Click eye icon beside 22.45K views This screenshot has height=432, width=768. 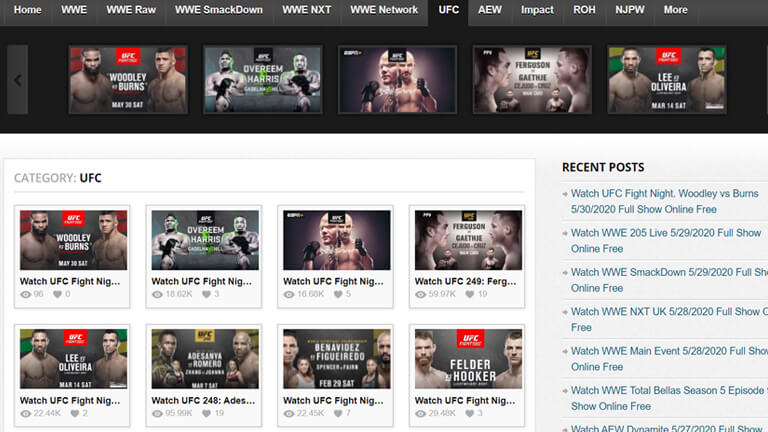tap(289, 413)
